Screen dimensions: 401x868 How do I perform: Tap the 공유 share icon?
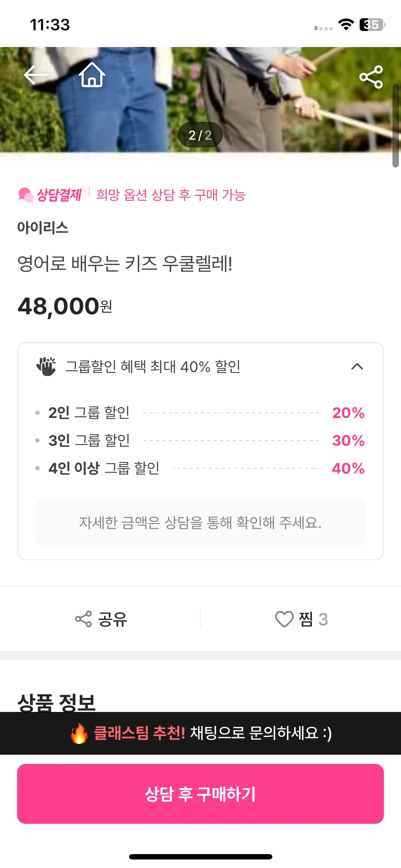coord(83,619)
